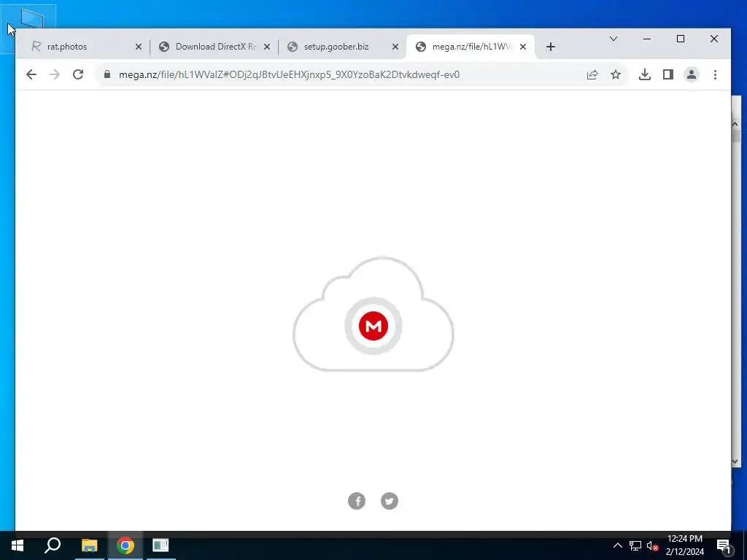This screenshot has height=560, width=747.
Task: Open the clock showing 12:24 PM
Action: coord(684,545)
